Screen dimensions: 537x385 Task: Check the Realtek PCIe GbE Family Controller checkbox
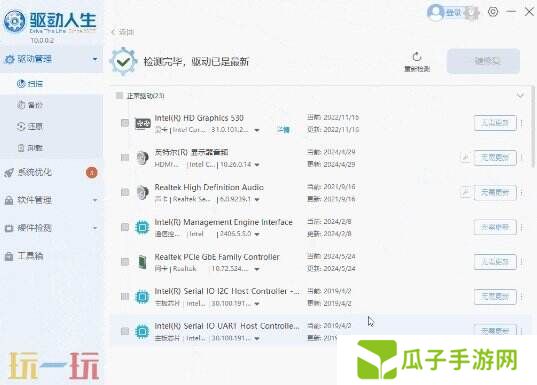(125, 262)
